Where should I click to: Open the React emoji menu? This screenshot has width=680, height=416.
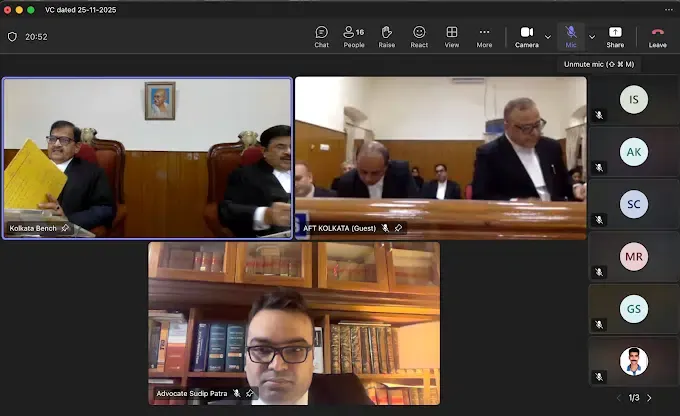pos(419,37)
